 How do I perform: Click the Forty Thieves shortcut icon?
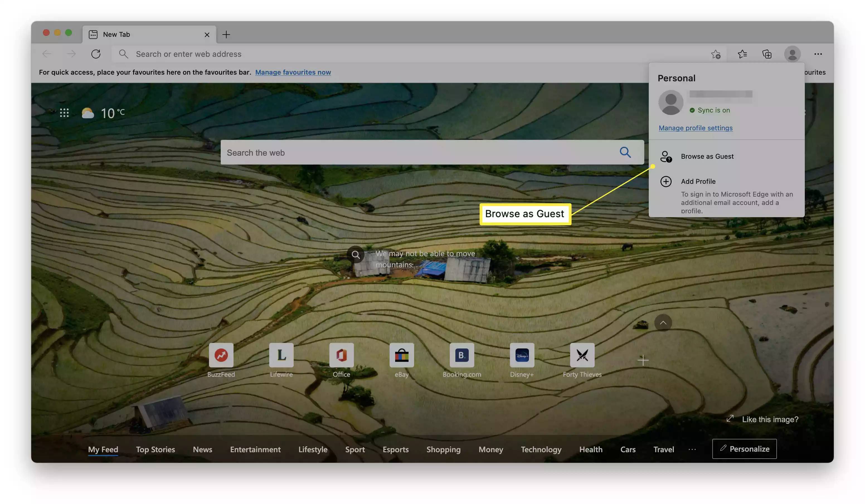click(582, 354)
